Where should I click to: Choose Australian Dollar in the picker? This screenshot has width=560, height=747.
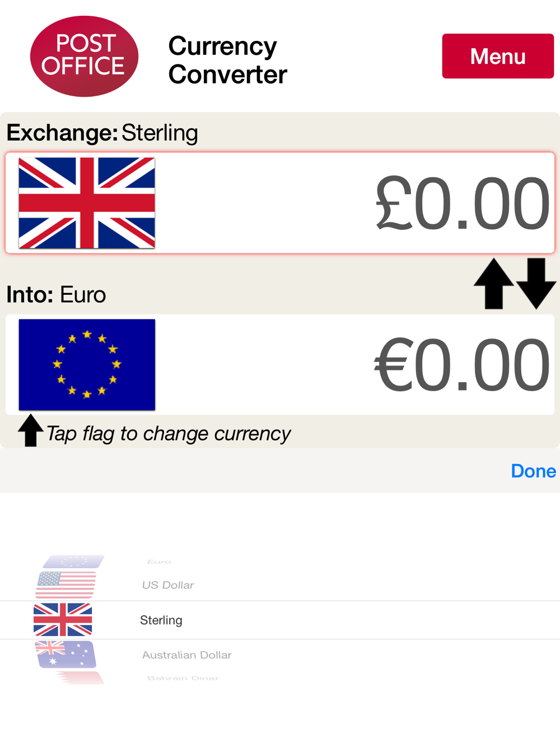186,655
